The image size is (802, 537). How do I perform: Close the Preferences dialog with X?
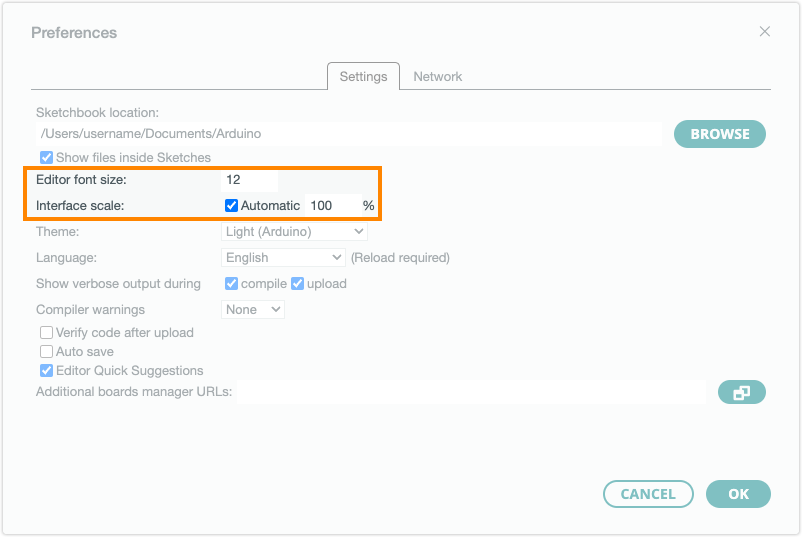pyautogui.click(x=765, y=32)
